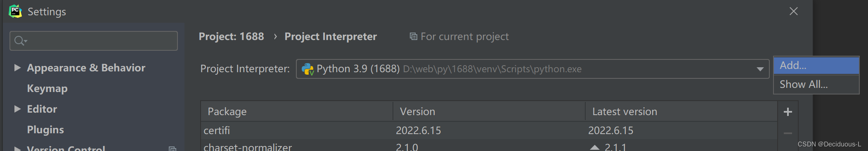Screen dimensions: 868x151
Task: Click the minus icon to uninstall package
Action: [x=788, y=133]
